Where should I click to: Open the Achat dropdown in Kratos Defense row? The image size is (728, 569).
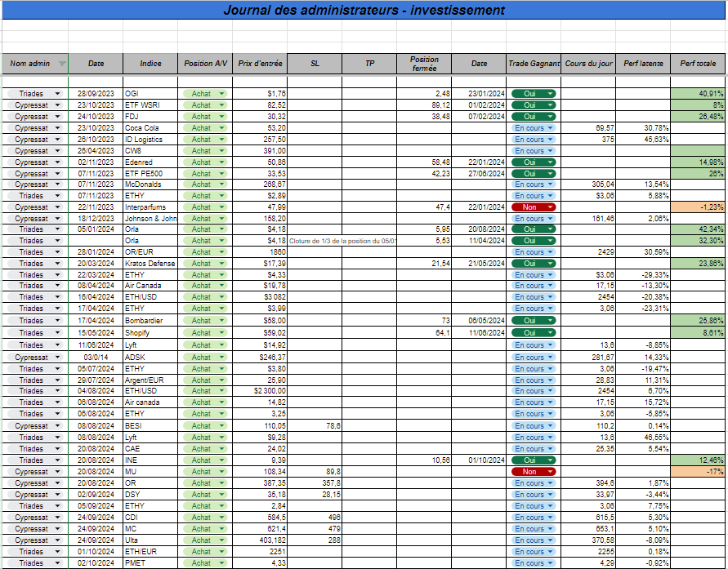pos(205,264)
